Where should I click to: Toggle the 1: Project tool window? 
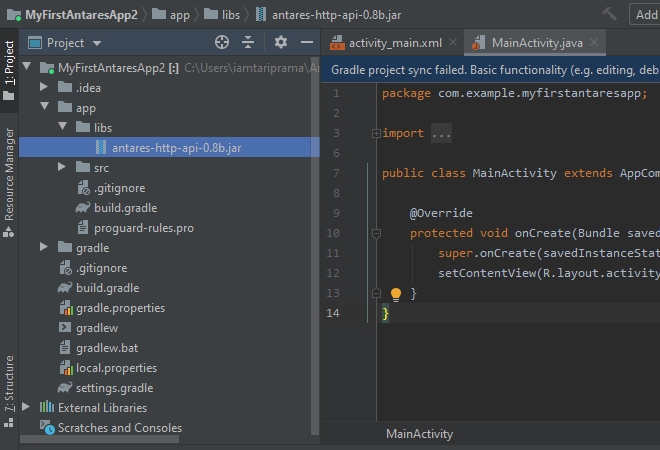pyautogui.click(x=9, y=70)
